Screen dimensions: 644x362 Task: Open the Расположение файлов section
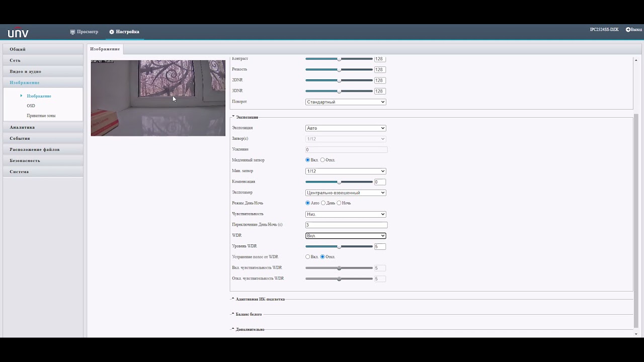(x=43, y=149)
